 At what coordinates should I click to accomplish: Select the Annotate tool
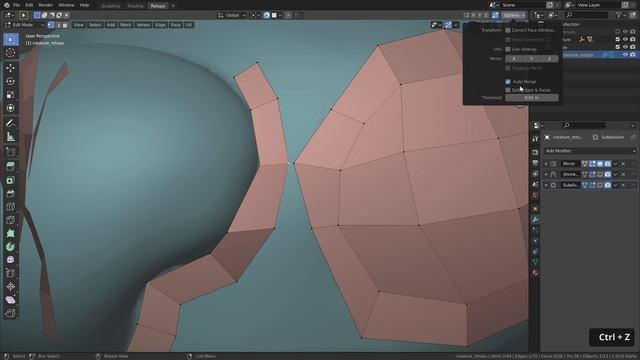(x=11, y=123)
